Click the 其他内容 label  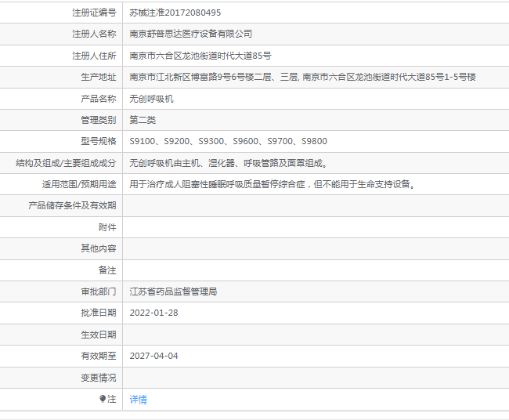99,248
